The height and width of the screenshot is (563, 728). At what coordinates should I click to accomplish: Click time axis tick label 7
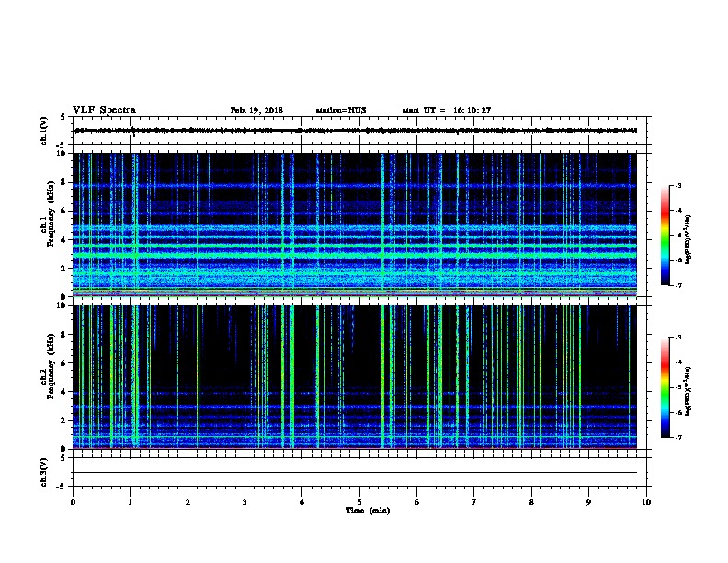(x=474, y=502)
